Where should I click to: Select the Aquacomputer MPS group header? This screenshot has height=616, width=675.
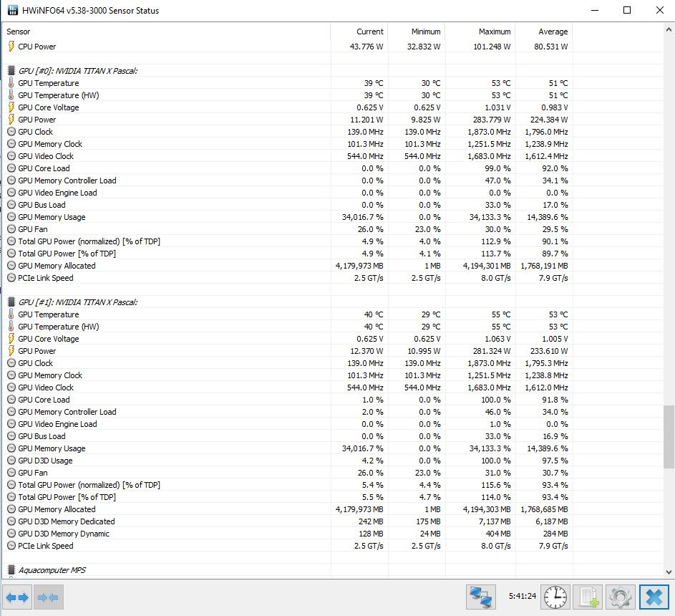click(x=52, y=570)
